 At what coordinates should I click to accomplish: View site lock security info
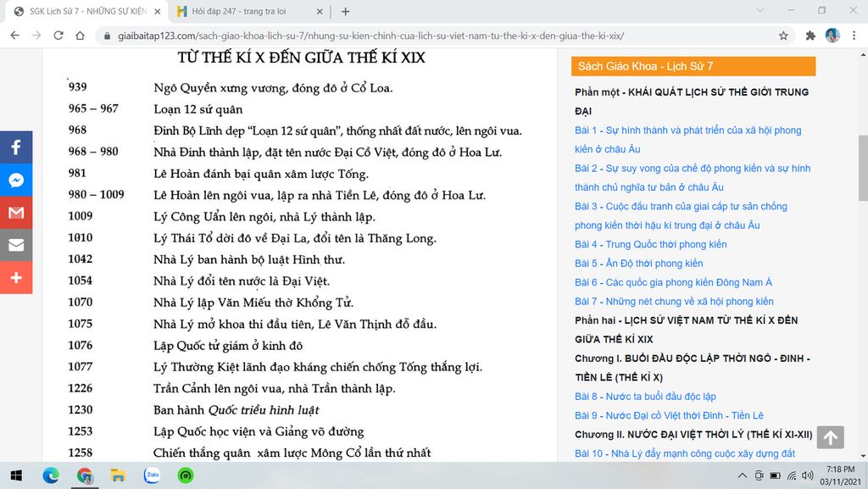pos(107,36)
